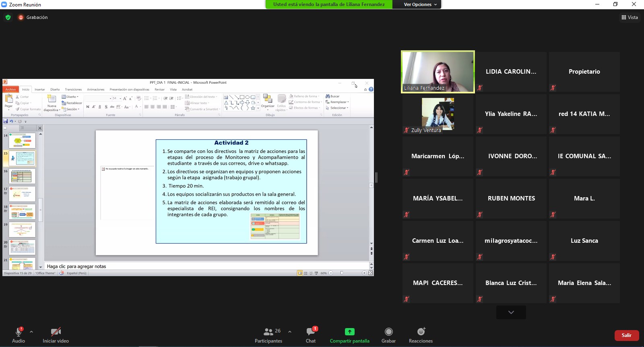Click the green encryption shield icon
The height and width of the screenshot is (347, 644).
(8, 17)
